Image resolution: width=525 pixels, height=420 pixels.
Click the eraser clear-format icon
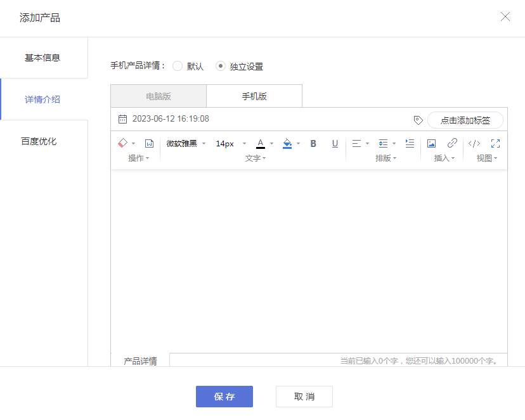coord(123,143)
